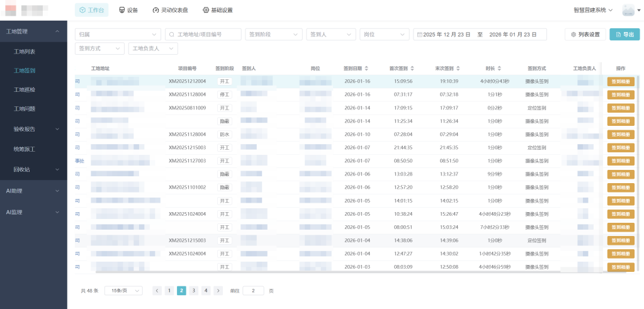Image resolution: width=644 pixels, height=309 pixels.
Task: Collapse the 工地管理 sidebar menu
Action: [57, 31]
